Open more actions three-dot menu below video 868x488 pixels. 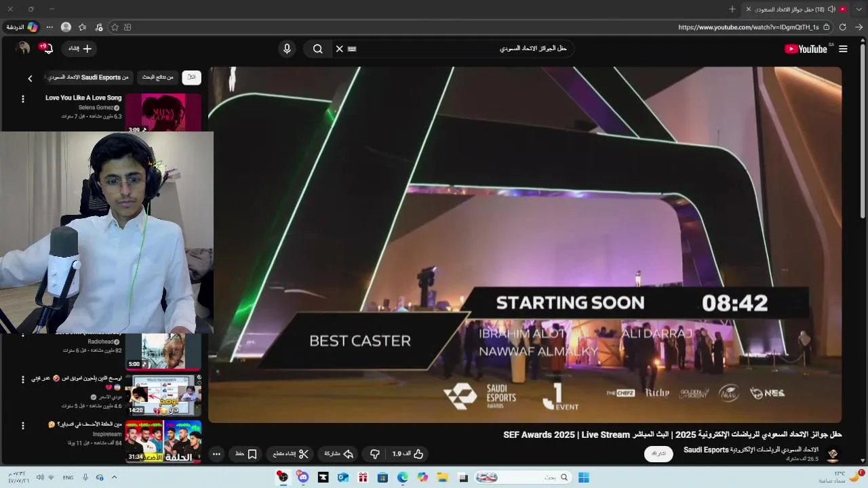(x=216, y=454)
